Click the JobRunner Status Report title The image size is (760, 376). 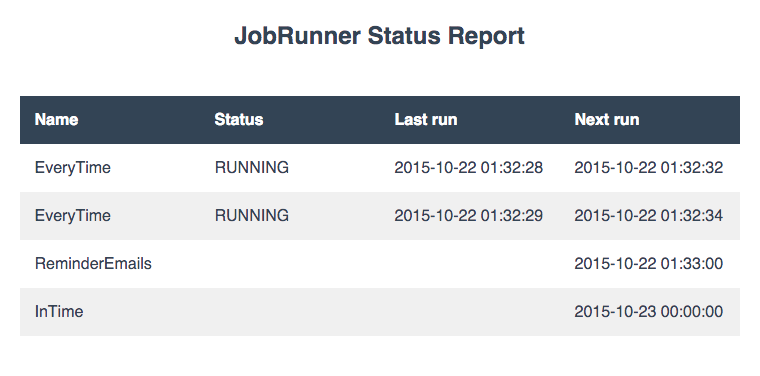tap(380, 36)
